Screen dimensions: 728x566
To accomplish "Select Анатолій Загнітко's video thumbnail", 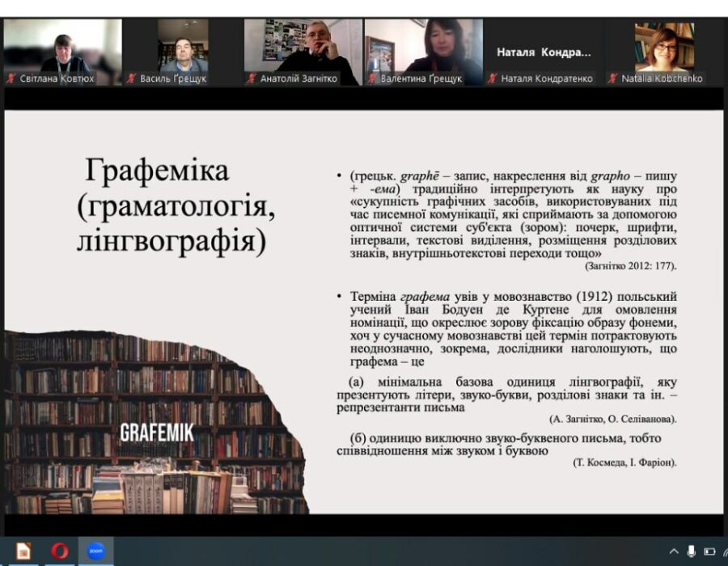I will pos(303,47).
